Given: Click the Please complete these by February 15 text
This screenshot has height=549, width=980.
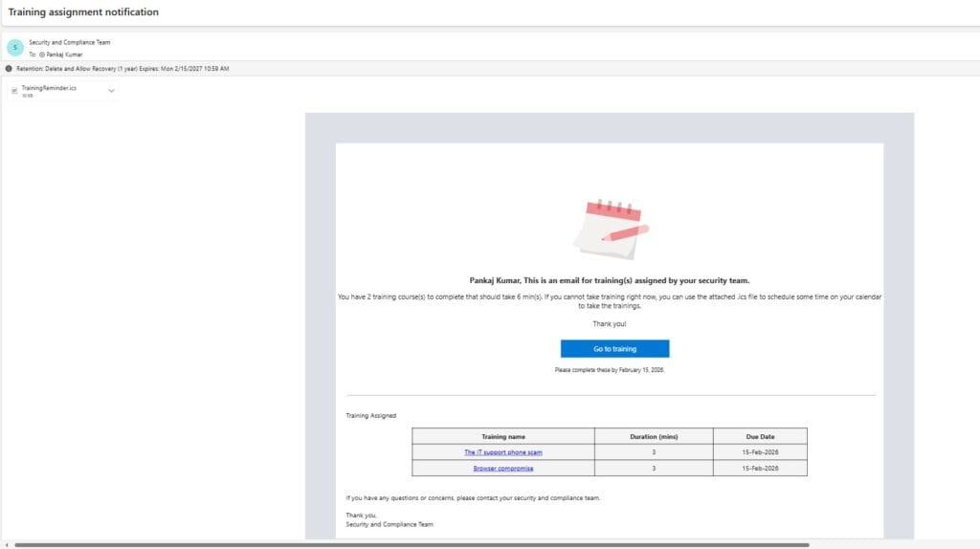Looking at the screenshot, I should click(x=610, y=370).
